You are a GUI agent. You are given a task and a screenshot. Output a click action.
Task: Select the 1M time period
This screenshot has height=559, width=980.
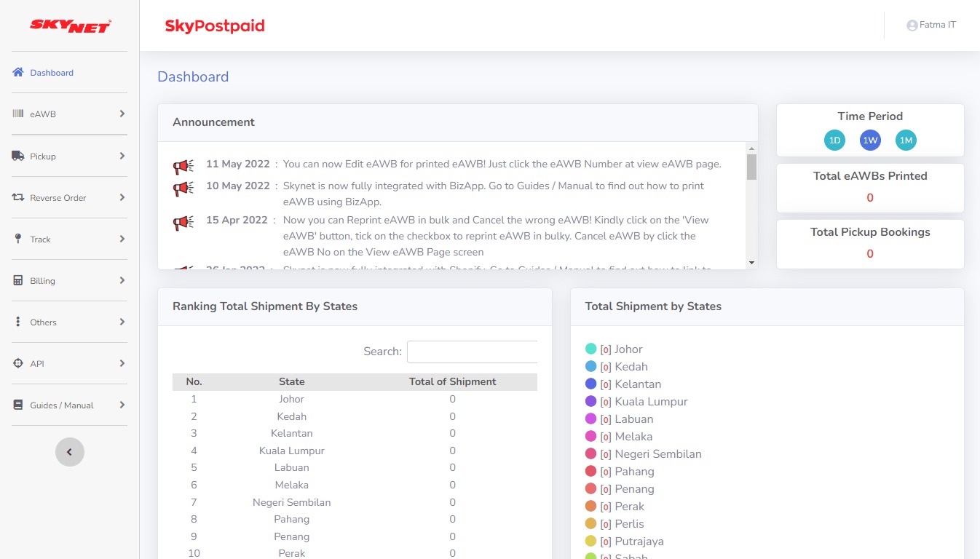point(906,140)
